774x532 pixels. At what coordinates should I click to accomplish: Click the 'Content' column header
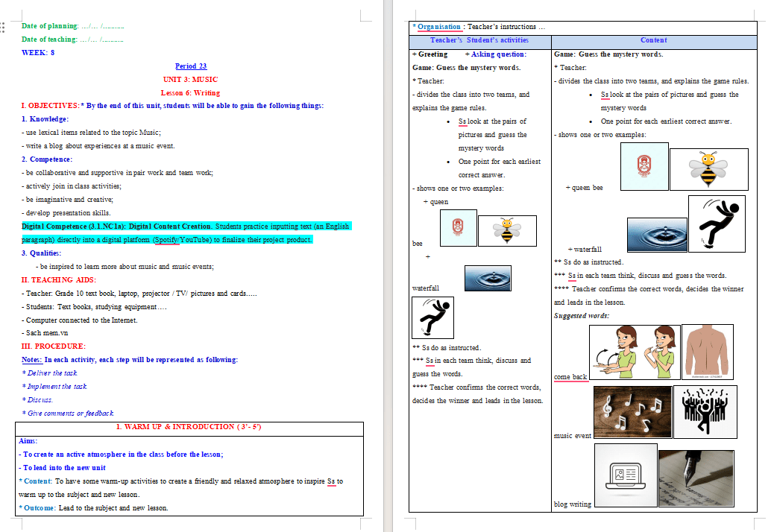point(653,40)
